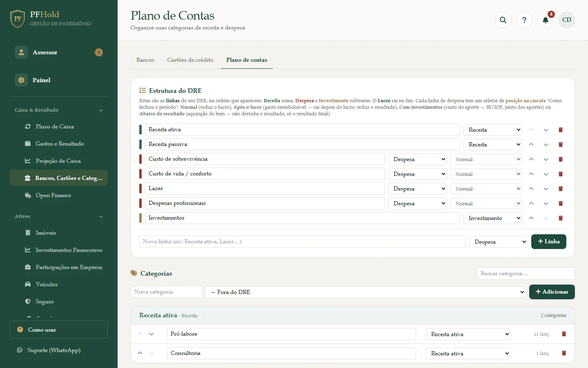Move the Consultoria category up
The width and height of the screenshot is (588, 368).
click(140, 353)
